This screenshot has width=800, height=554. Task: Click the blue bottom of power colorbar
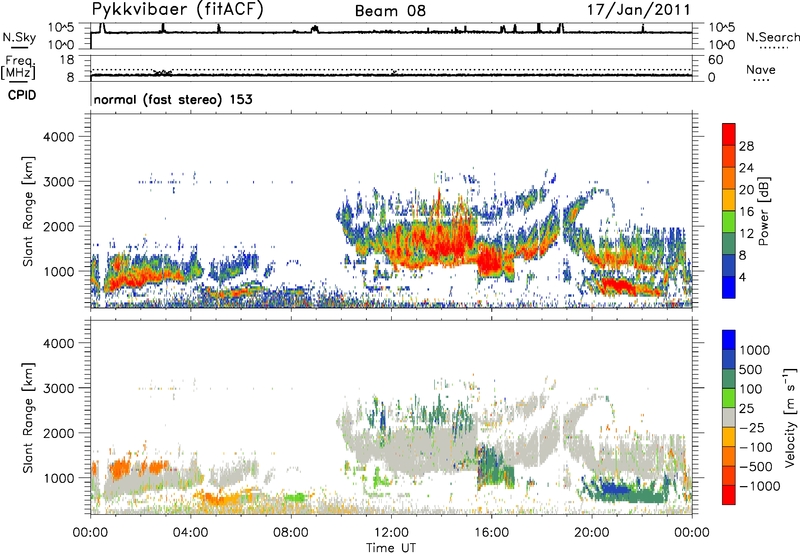(729, 287)
